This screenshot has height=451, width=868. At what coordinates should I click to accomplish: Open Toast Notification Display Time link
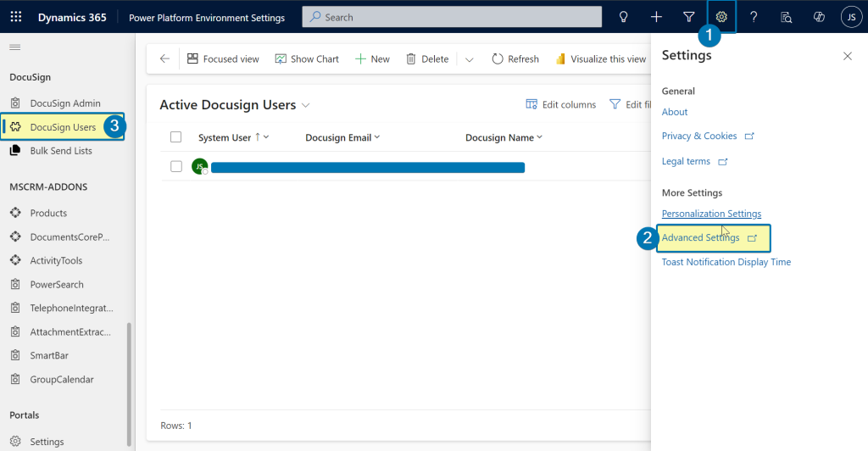pyautogui.click(x=726, y=262)
